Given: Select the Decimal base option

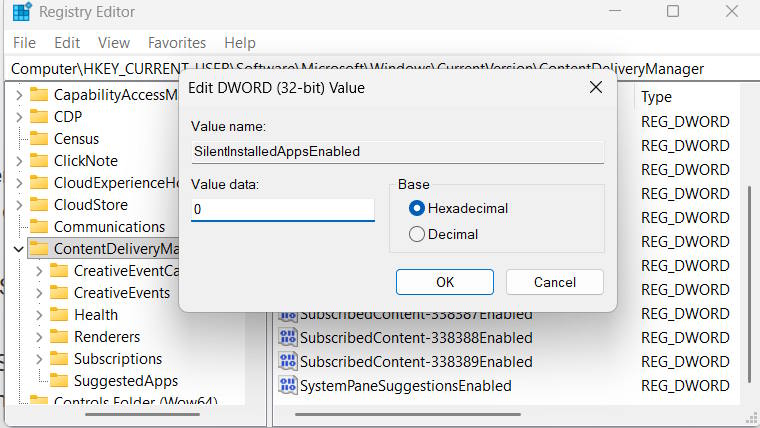Looking at the screenshot, I should coord(417,235).
